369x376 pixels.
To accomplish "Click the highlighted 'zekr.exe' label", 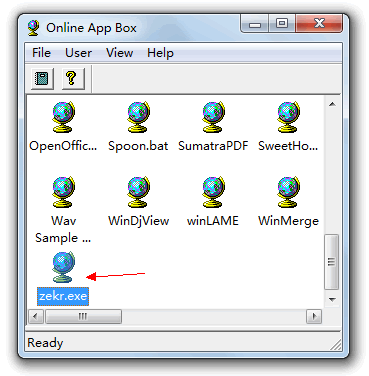I will point(63,296).
